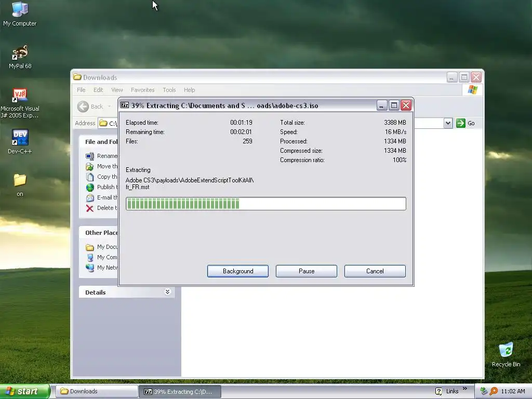Viewport: 532px width, 399px height.
Task: Click the Windows flag logo in Downloads toolbar
Action: tap(472, 90)
